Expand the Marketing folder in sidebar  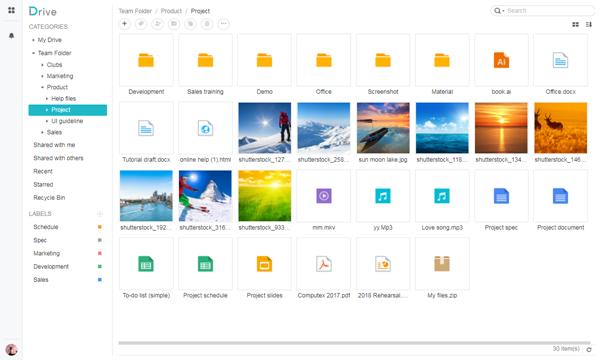42,76
